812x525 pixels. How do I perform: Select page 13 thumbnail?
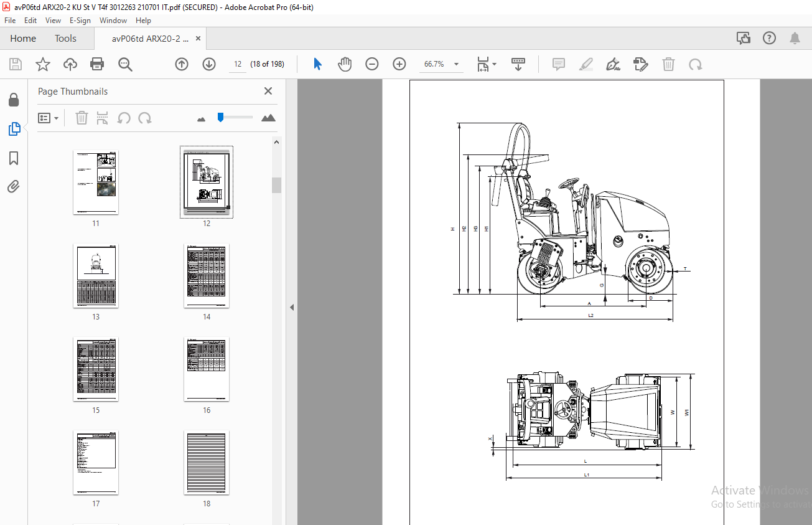[x=96, y=276]
